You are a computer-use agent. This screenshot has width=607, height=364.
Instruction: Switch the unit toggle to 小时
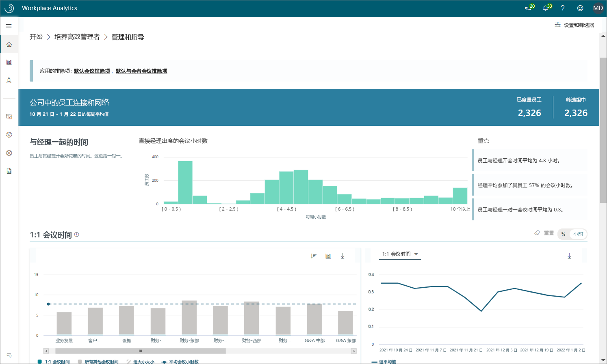(x=578, y=234)
